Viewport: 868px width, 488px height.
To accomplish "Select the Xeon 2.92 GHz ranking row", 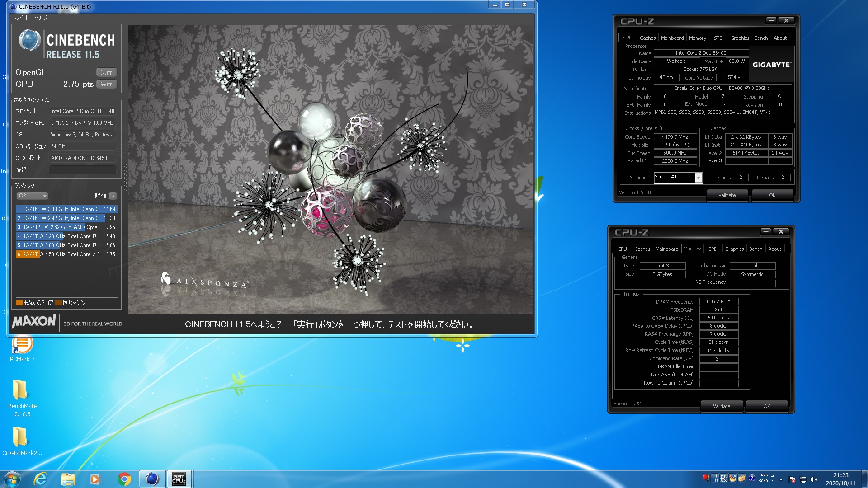I will tap(66, 218).
